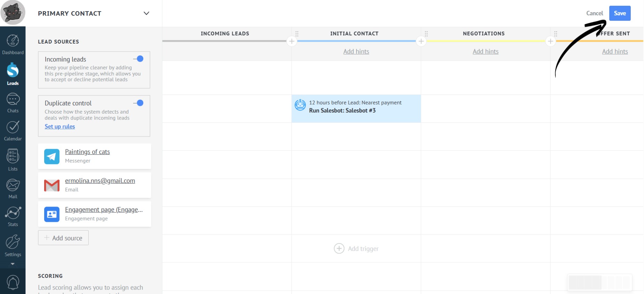Expand more items below Settings in sidebar
644x294 pixels.
13,264
